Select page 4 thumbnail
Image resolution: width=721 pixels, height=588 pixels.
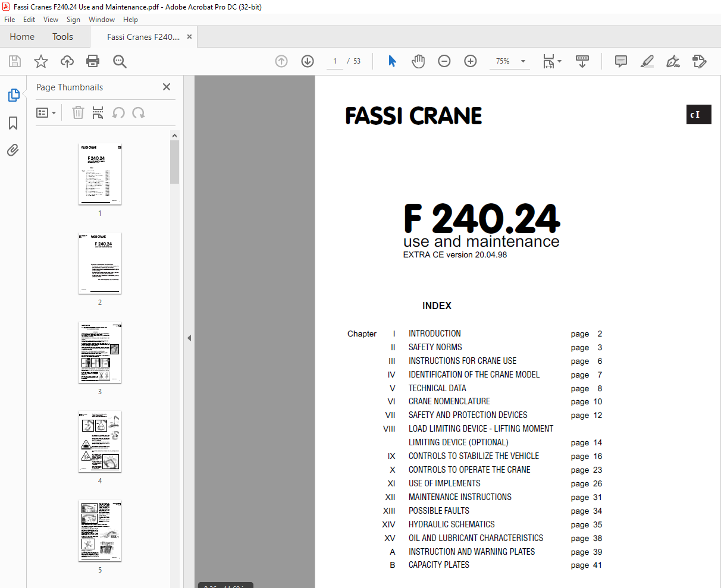(x=100, y=442)
